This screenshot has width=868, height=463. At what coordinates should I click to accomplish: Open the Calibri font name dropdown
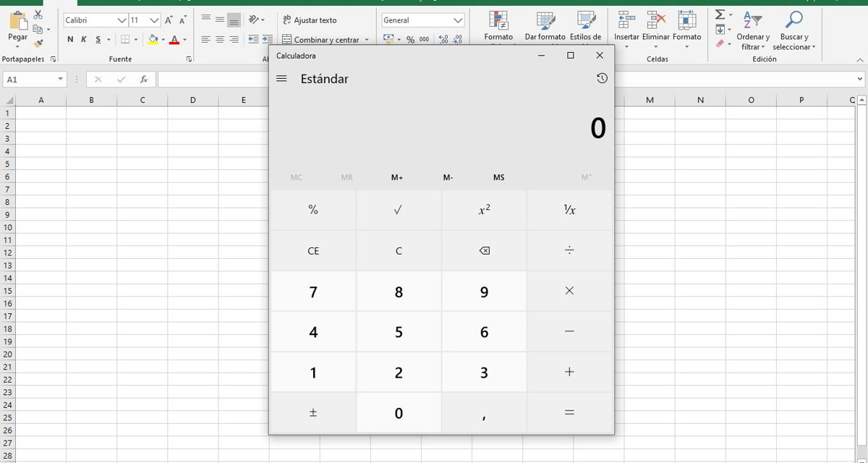coord(121,20)
